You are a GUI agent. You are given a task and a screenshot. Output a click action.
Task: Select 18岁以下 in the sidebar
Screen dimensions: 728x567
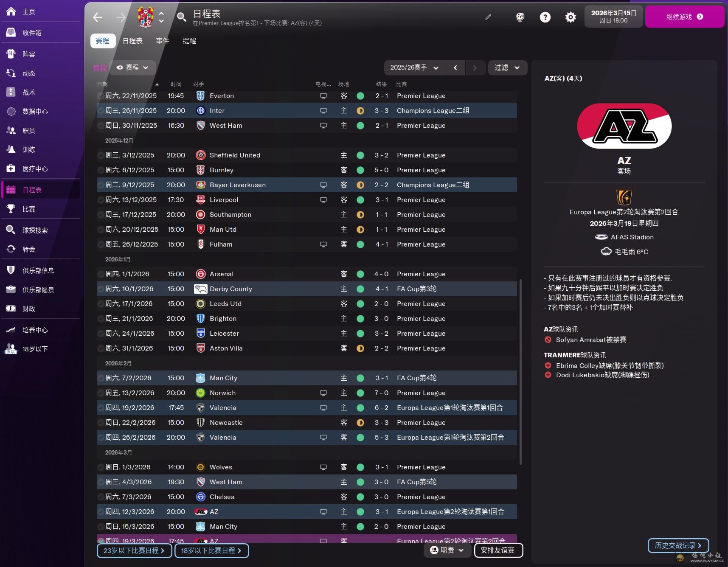click(41, 349)
